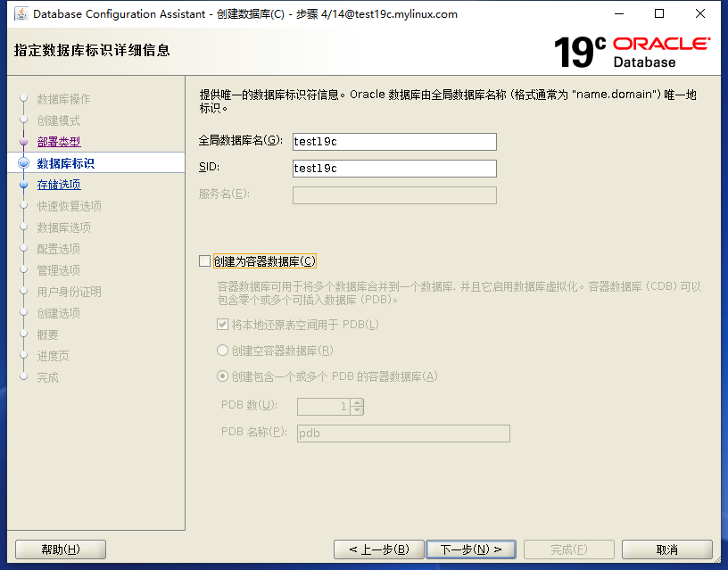Select the 数据库操作 step in sidebar
Image resolution: width=728 pixels, height=570 pixels.
[x=63, y=99]
